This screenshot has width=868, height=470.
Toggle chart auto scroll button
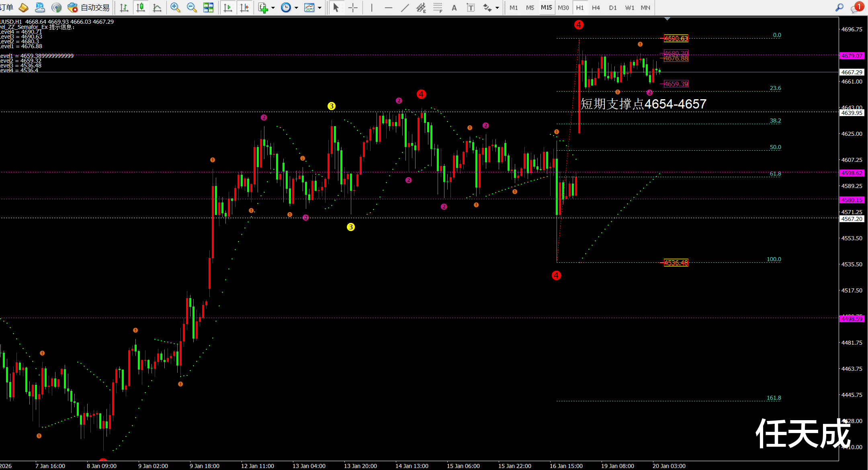228,7
